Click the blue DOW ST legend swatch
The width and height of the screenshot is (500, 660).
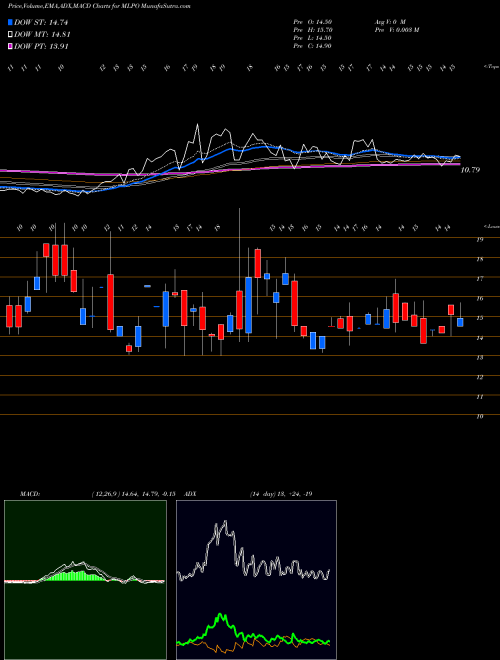point(10,22)
